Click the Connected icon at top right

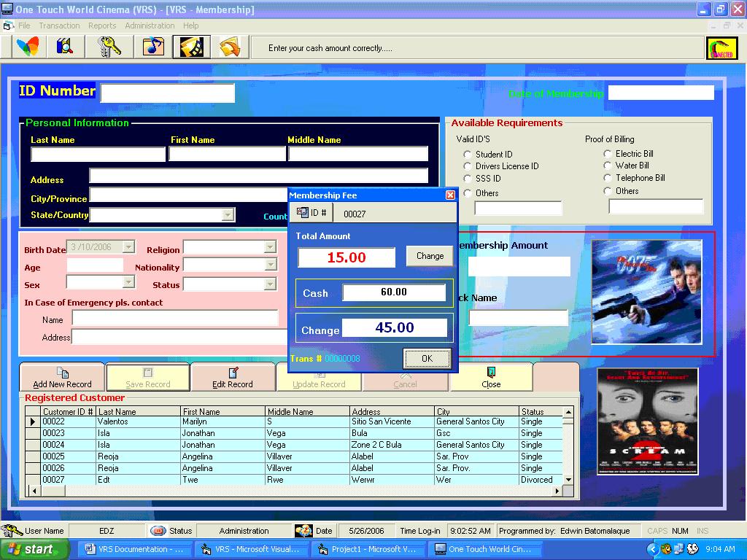coord(721,48)
